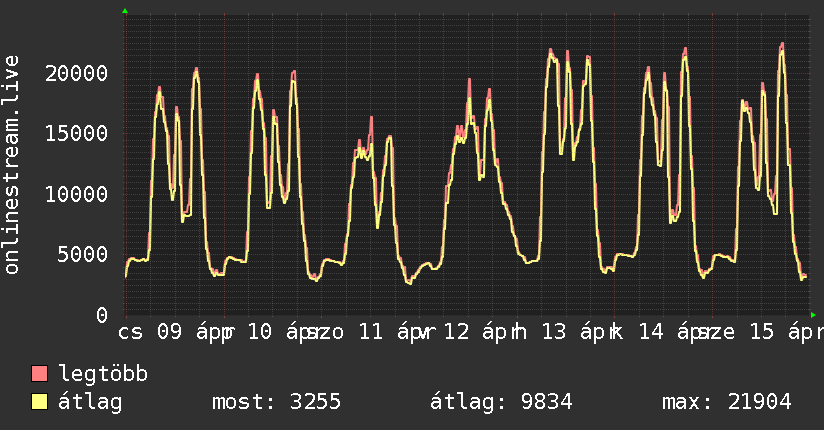Click the 5000 y-axis label
The image size is (824, 430).
point(83,255)
